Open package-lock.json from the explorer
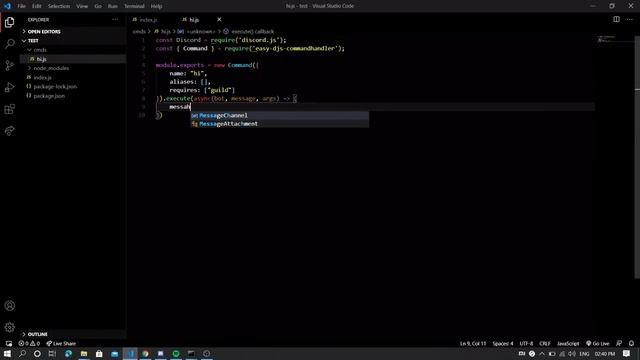The image size is (640, 360). coord(73,87)
